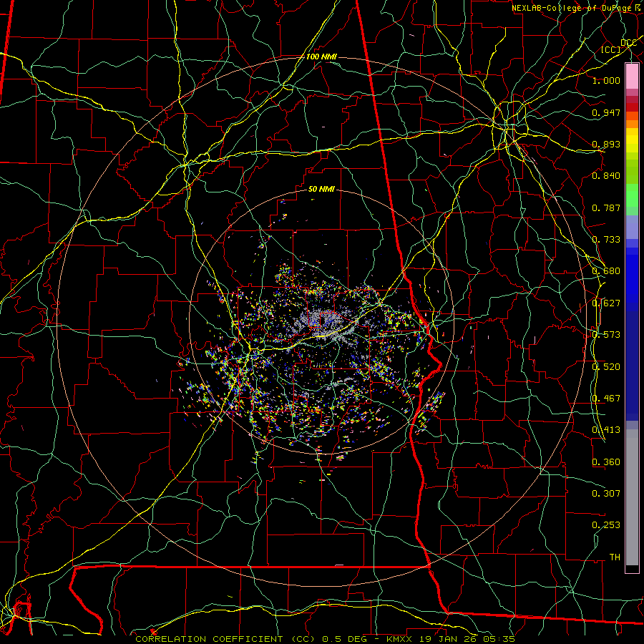The height and width of the screenshot is (644, 644).
Task: Click the 0.787 scale value
Action: pyautogui.click(x=606, y=208)
